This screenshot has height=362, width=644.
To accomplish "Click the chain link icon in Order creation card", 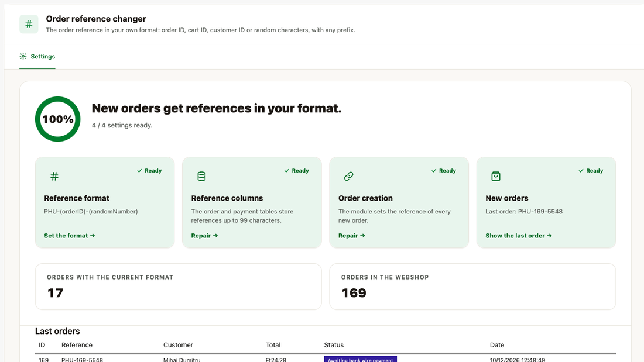I will [x=349, y=177].
